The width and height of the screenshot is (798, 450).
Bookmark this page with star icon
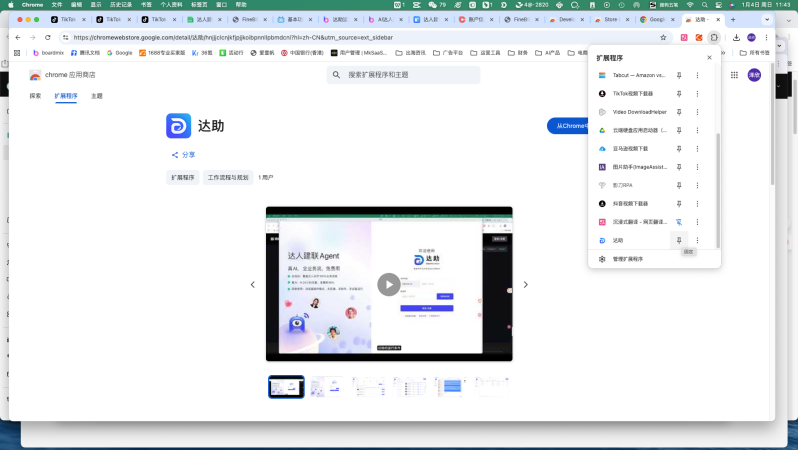[663, 37]
